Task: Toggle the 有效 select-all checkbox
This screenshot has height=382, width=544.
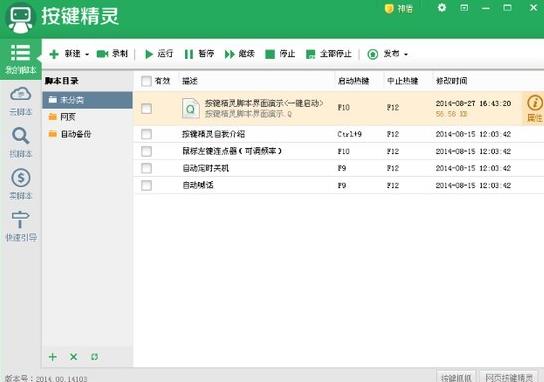Action: coord(146,81)
